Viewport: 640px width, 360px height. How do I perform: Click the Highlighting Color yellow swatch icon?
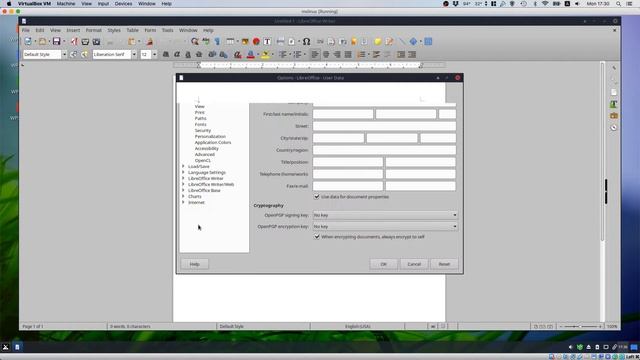pyautogui.click(x=265, y=54)
